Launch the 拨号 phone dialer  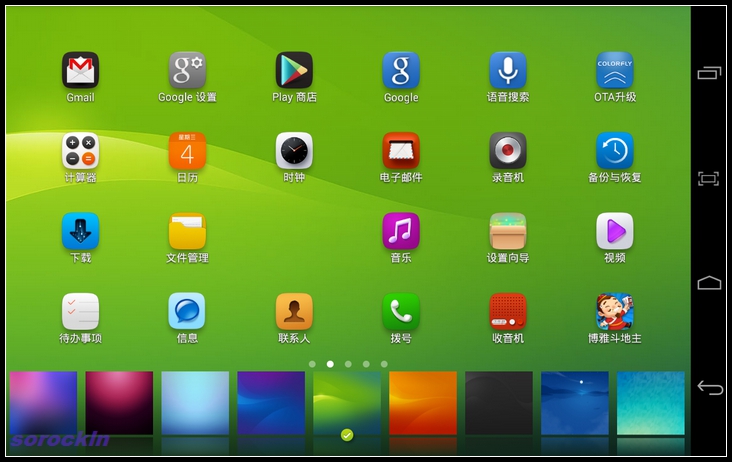point(401,311)
